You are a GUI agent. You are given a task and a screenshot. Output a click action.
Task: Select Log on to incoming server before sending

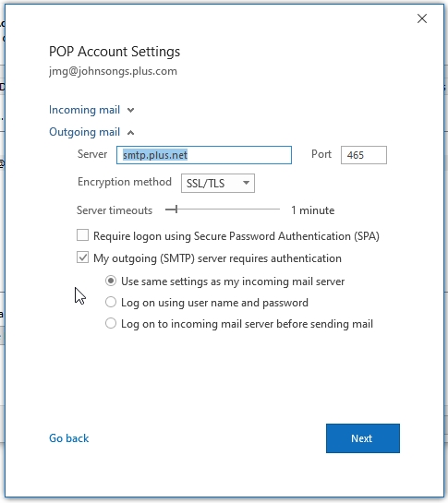pos(111,323)
